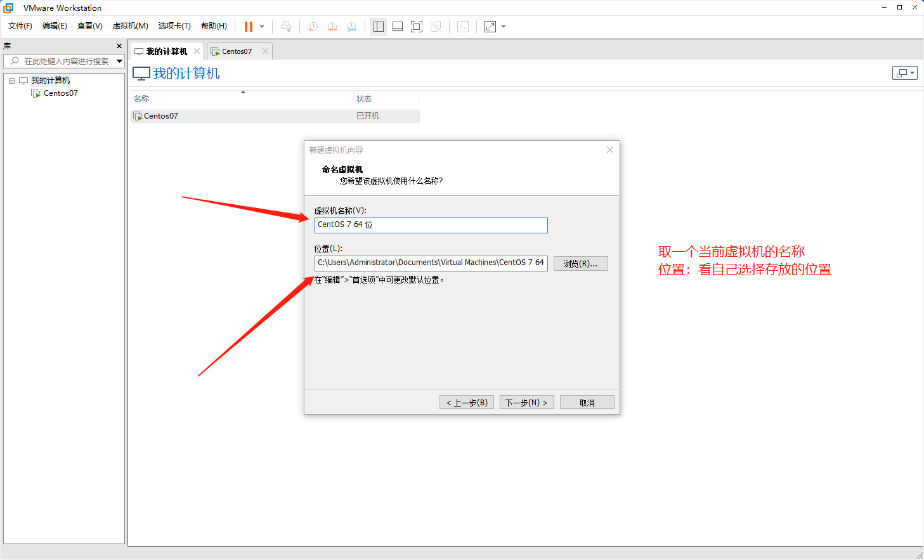Select 我的计算机 in the library tree
The height and width of the screenshot is (560, 924).
pyautogui.click(x=51, y=81)
